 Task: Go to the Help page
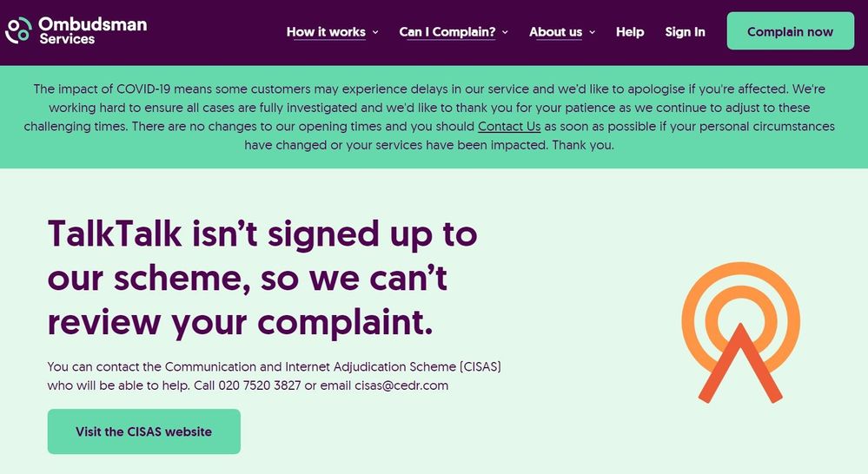coord(630,32)
